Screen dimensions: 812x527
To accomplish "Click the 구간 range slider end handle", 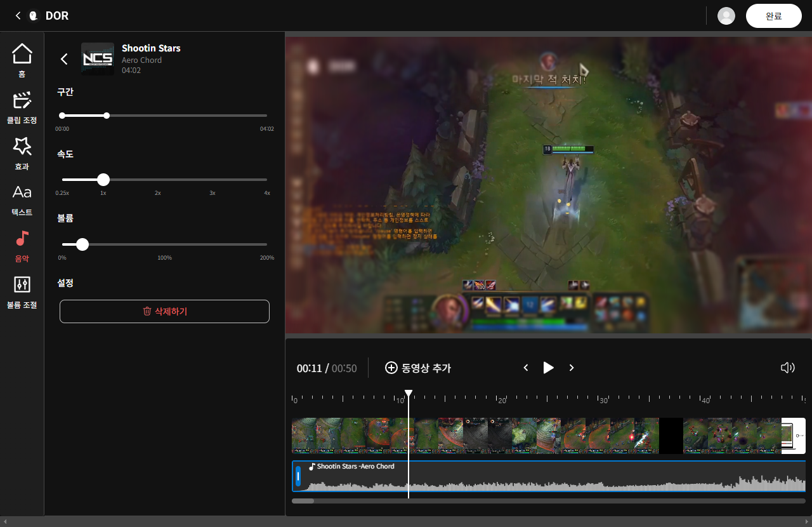I will [x=107, y=116].
